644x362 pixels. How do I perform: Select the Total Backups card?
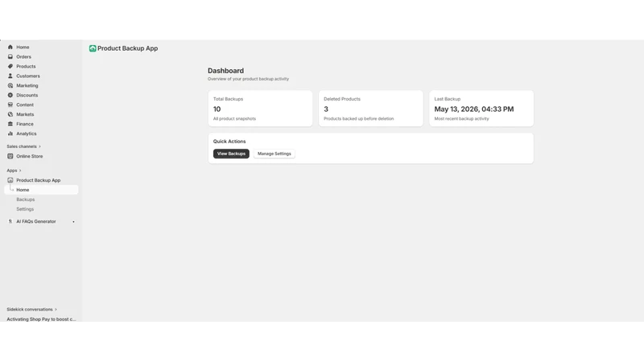click(x=260, y=109)
